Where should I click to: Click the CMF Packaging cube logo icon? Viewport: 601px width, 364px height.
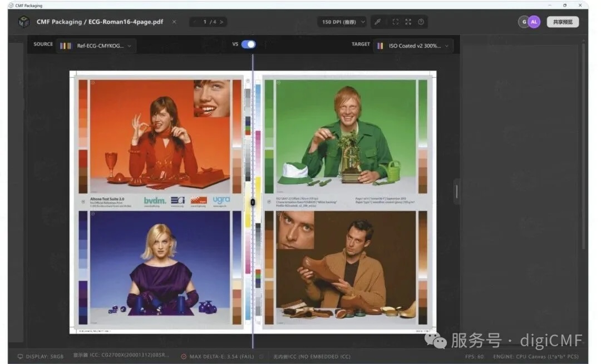[x=24, y=22]
